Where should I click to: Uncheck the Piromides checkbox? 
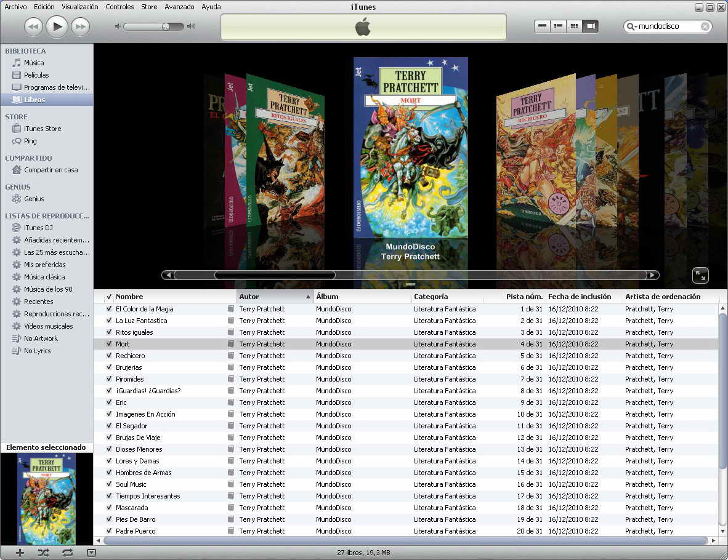(109, 379)
